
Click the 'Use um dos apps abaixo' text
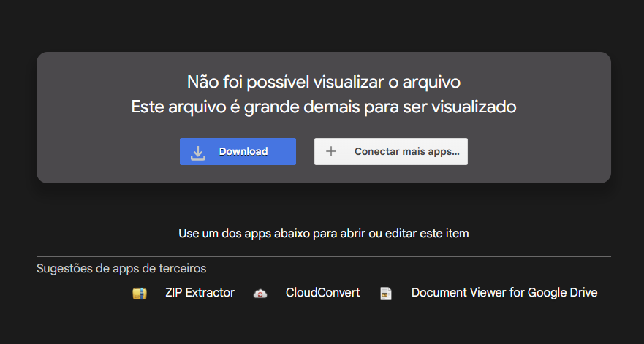tap(323, 234)
